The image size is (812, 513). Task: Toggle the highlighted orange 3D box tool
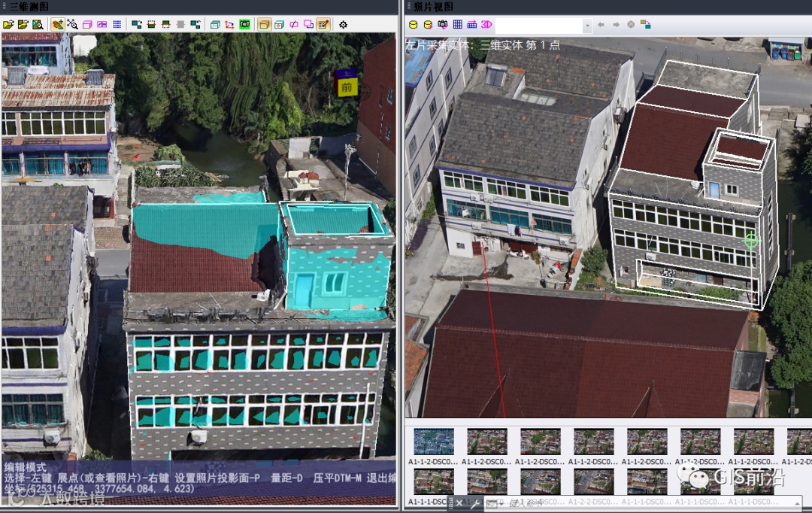264,24
